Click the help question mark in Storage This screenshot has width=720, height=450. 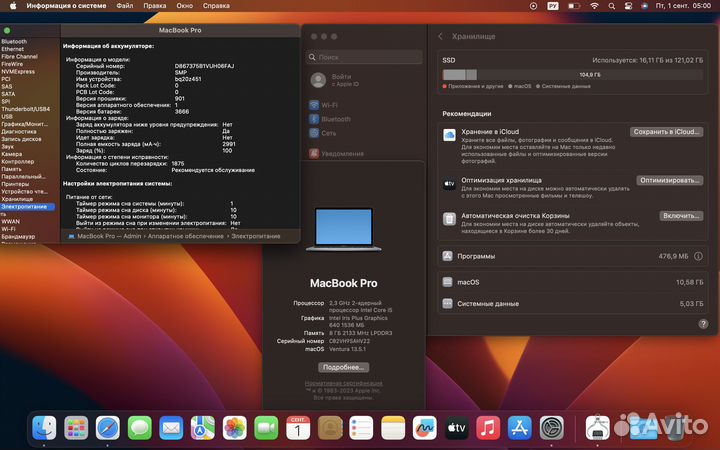pyautogui.click(x=703, y=324)
